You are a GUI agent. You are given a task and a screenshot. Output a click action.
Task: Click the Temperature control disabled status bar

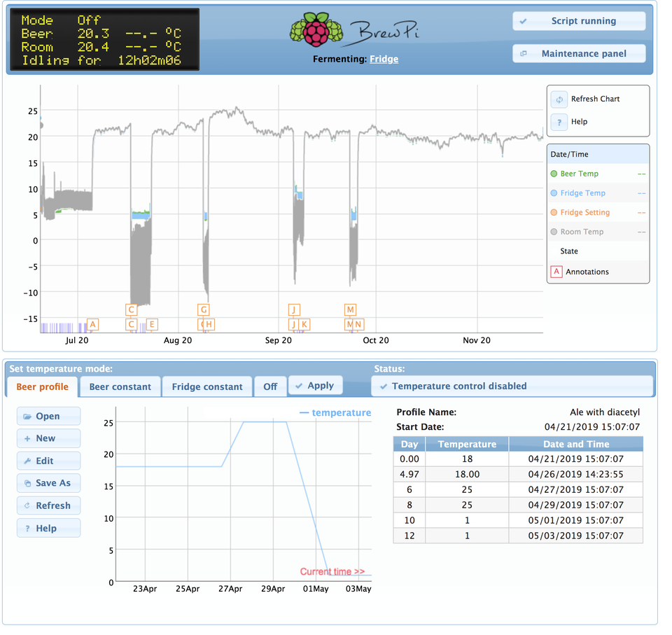click(512, 386)
